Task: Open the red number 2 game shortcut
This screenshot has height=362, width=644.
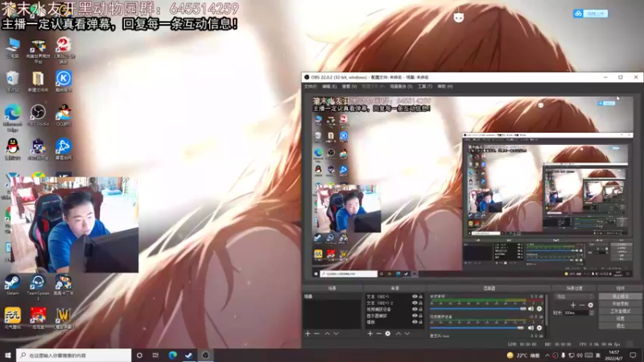Action: pyautogui.click(x=64, y=51)
